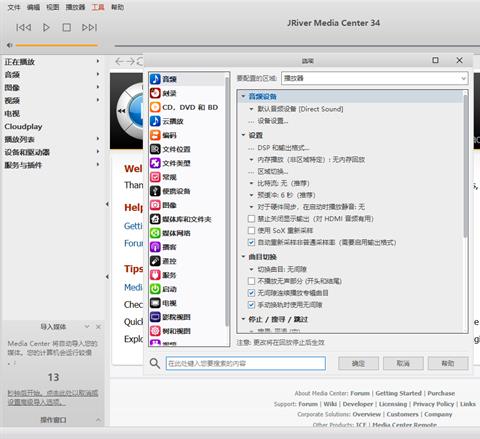
Task: Toggle the HDMI display output checkbox
Action: click(252, 219)
